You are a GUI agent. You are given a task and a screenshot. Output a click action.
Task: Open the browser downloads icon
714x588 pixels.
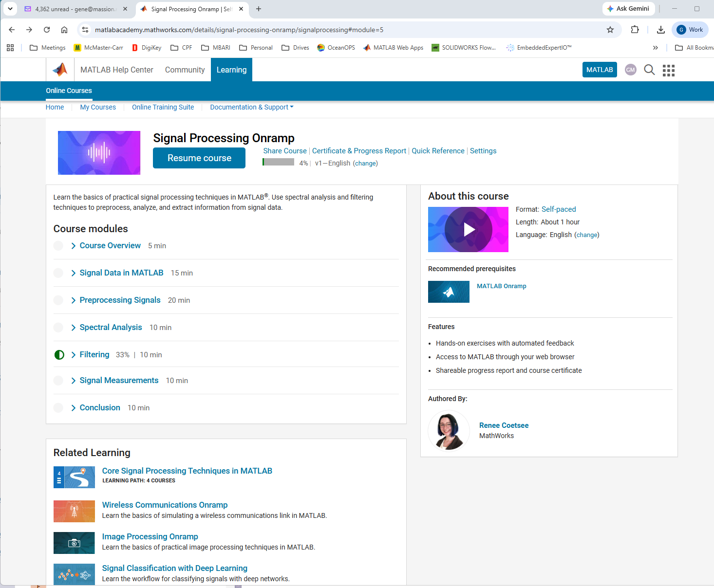(x=661, y=30)
